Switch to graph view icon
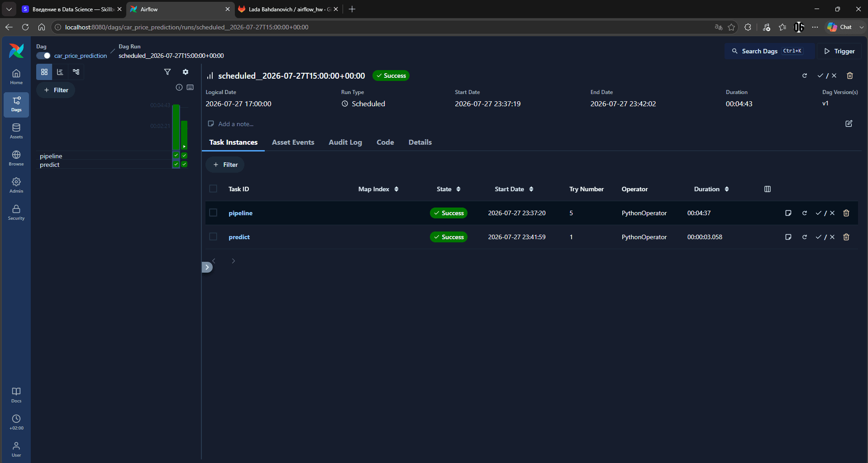 76,72
